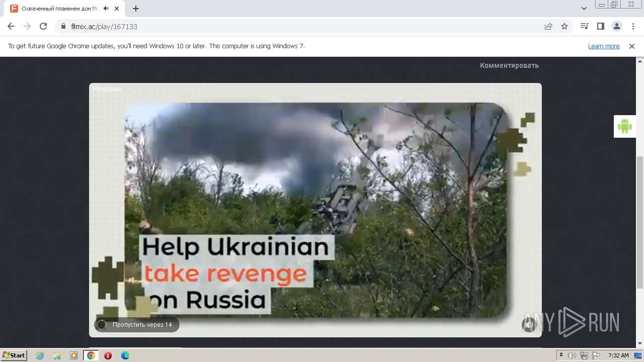The height and width of the screenshot is (362, 644).
Task: Open the network tray icon
Action: point(584,355)
